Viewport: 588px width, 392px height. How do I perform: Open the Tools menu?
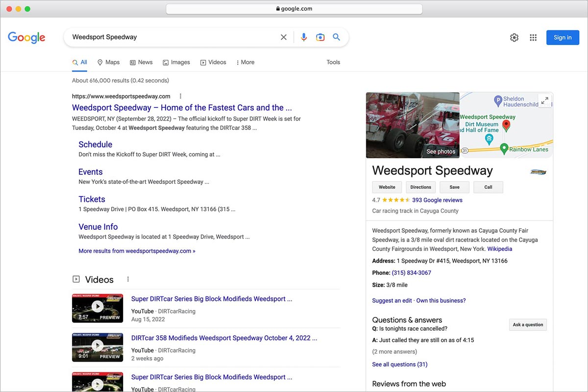point(333,62)
